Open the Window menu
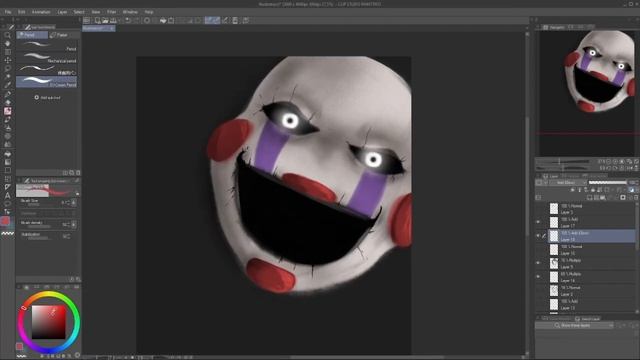Viewport: 640px width, 360px height. point(130,12)
